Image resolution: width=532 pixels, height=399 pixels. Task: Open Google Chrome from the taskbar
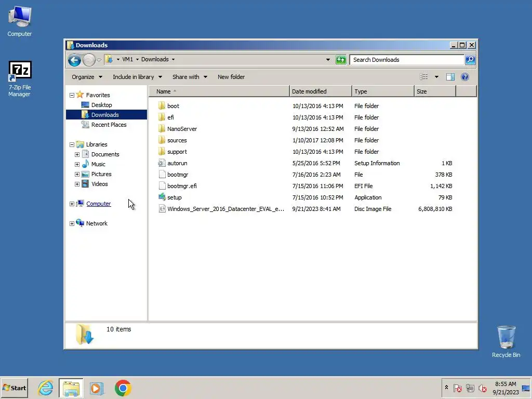[123, 388]
